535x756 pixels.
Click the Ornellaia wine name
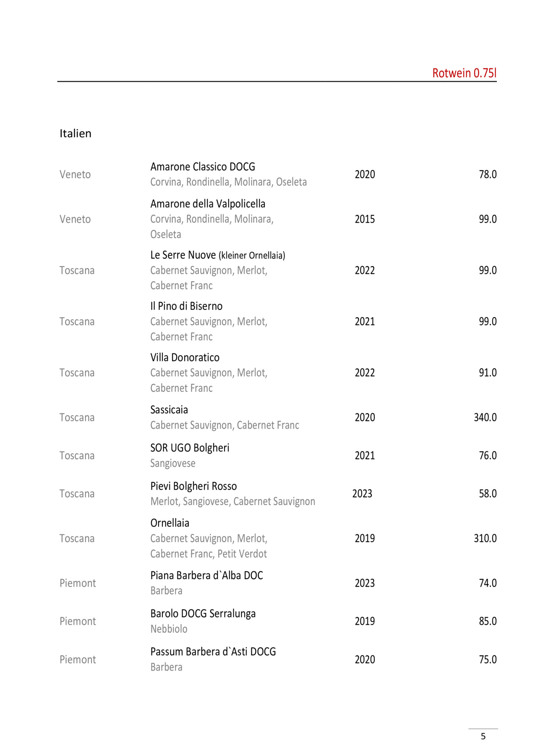tap(170, 523)
